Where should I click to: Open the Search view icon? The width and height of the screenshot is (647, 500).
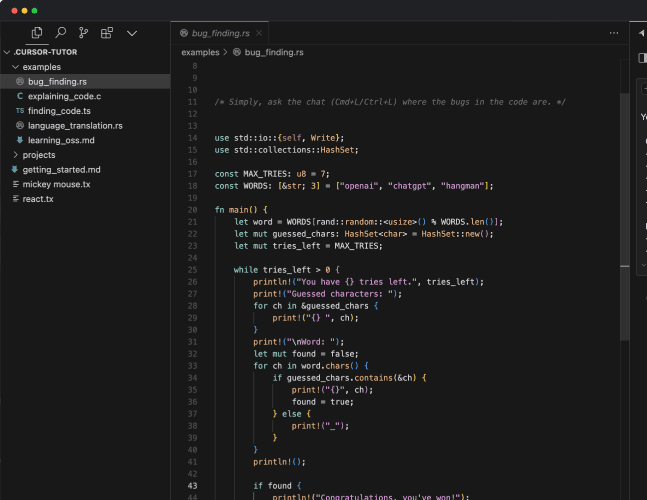tap(61, 33)
